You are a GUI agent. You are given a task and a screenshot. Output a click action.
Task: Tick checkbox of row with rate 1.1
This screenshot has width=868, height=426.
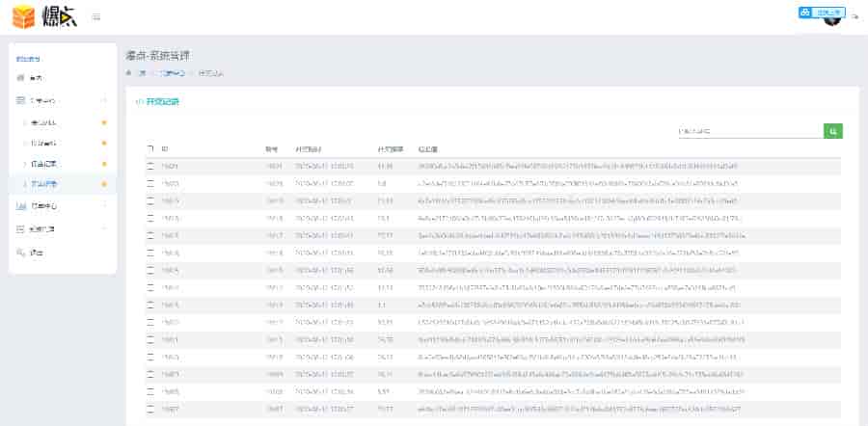[x=150, y=305]
